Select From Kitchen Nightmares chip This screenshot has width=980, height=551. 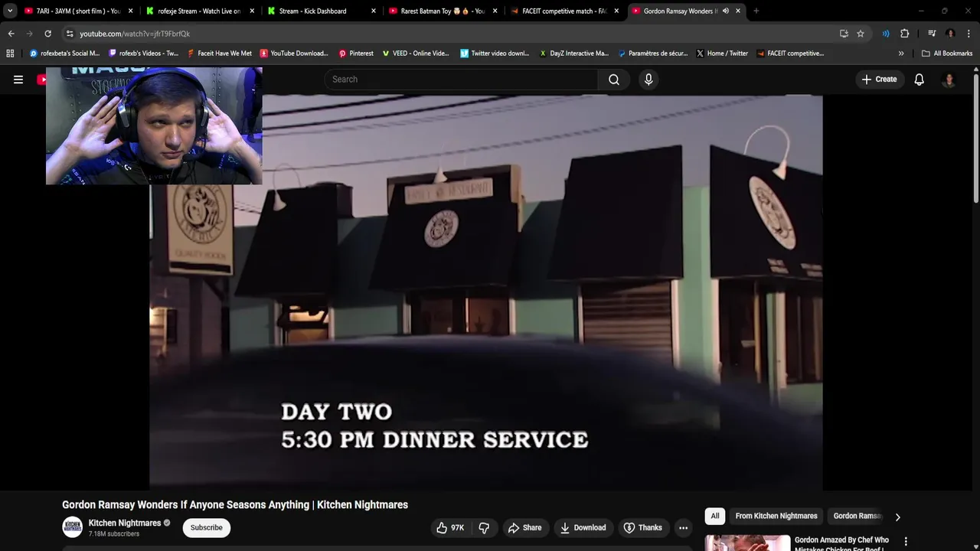pyautogui.click(x=776, y=517)
